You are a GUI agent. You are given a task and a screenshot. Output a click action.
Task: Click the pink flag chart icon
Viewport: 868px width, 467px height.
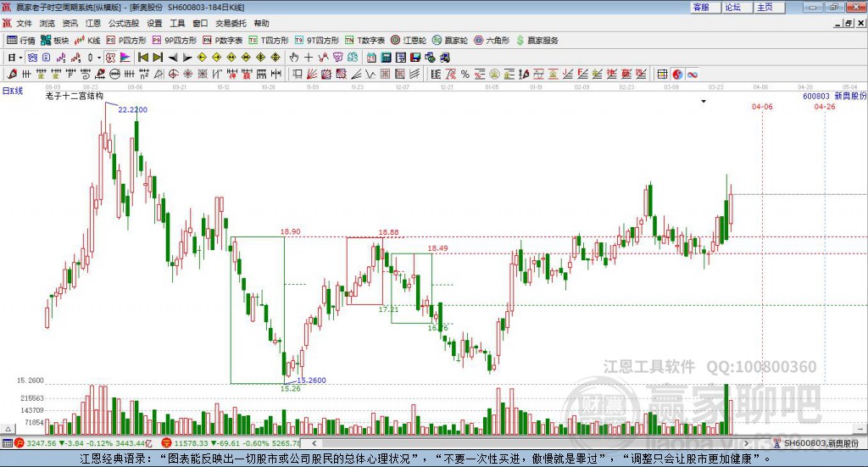pos(125,58)
